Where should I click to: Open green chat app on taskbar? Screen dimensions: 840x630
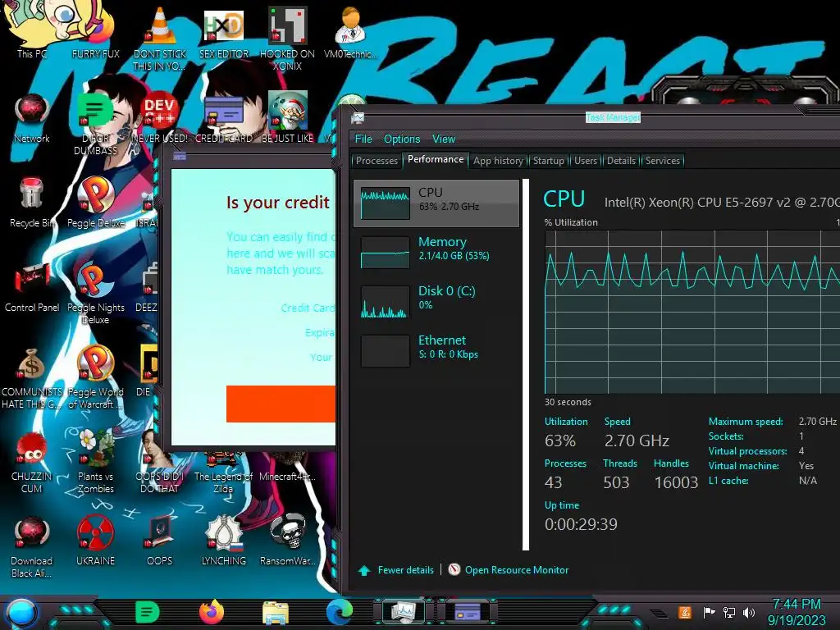click(x=148, y=613)
